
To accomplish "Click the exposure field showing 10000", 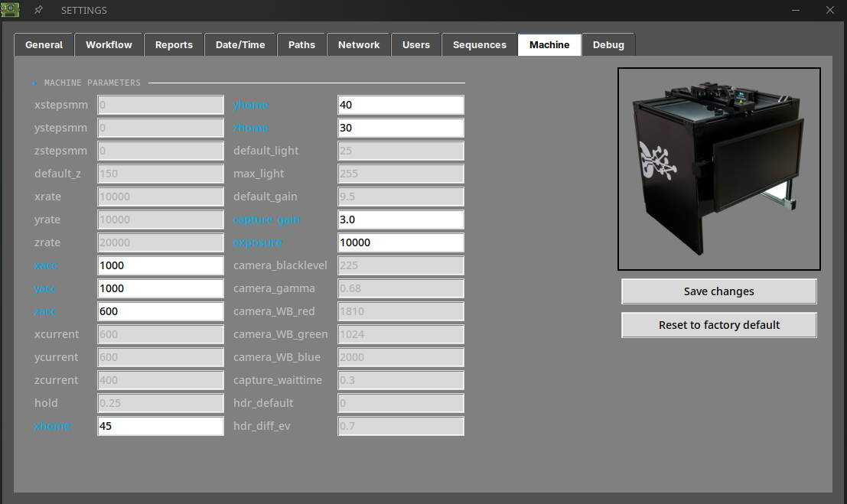I will pyautogui.click(x=401, y=242).
